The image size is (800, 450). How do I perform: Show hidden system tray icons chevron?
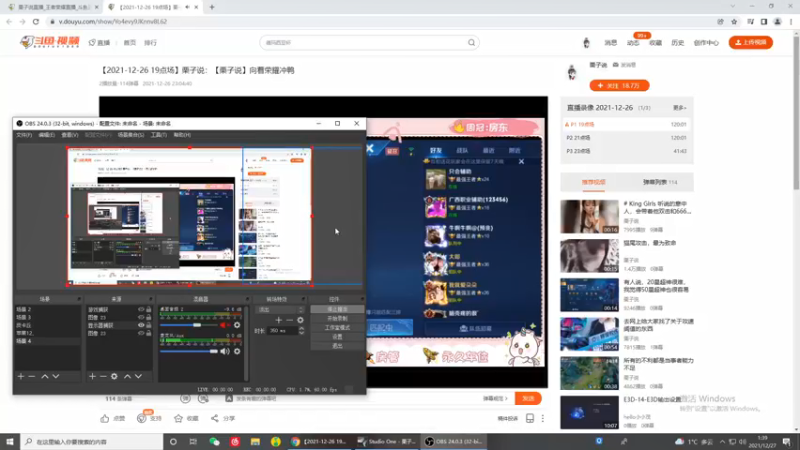[722, 441]
